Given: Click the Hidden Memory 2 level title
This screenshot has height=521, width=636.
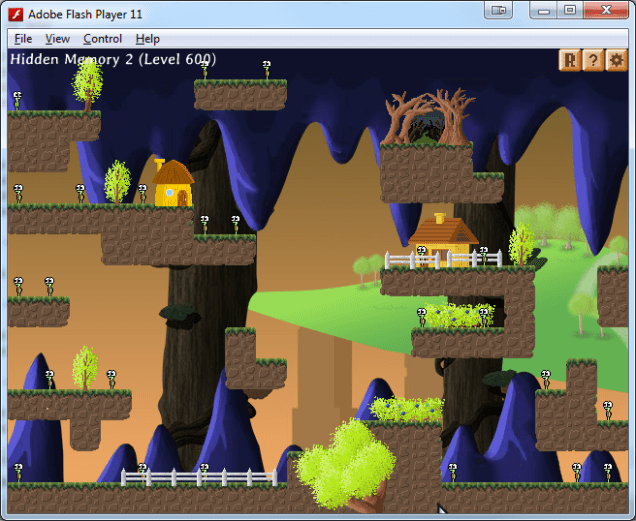Looking at the screenshot, I should (112, 60).
